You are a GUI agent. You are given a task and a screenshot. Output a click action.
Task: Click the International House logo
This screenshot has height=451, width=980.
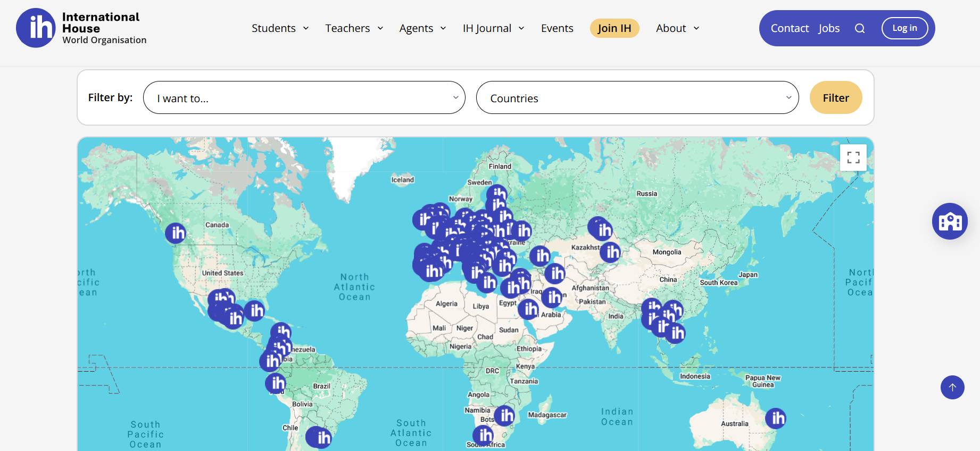(x=81, y=28)
